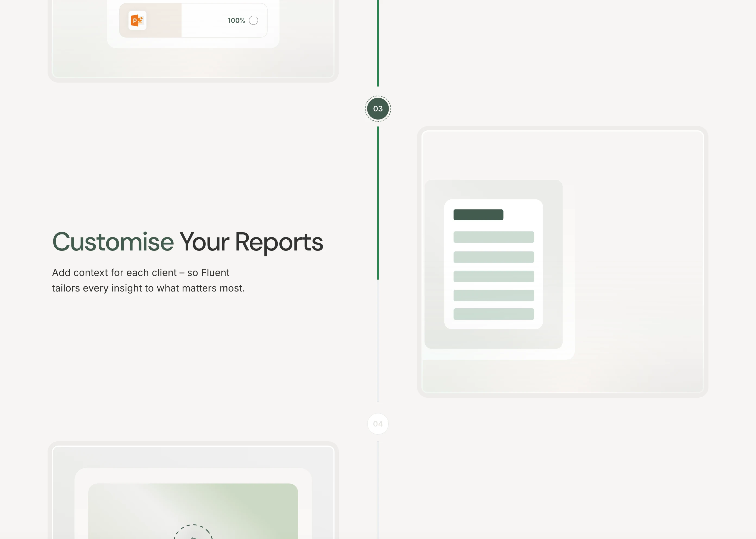Click the 100% upload progress text
The height and width of the screenshot is (539, 756).
(236, 21)
